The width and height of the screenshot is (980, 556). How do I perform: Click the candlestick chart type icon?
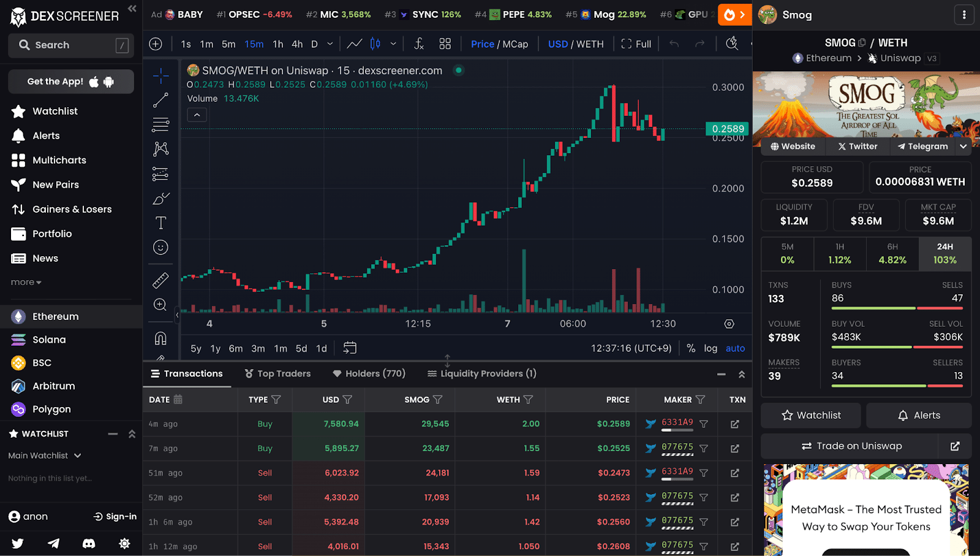[375, 44]
